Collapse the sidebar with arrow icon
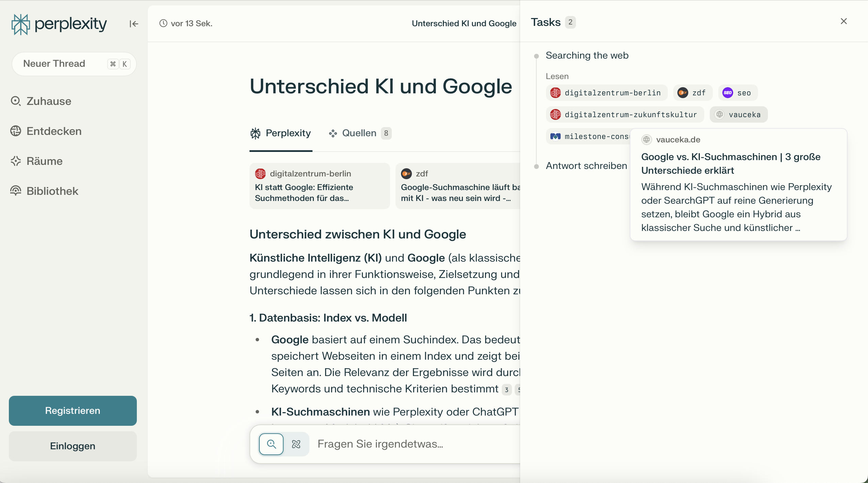This screenshot has width=868, height=483. point(134,24)
